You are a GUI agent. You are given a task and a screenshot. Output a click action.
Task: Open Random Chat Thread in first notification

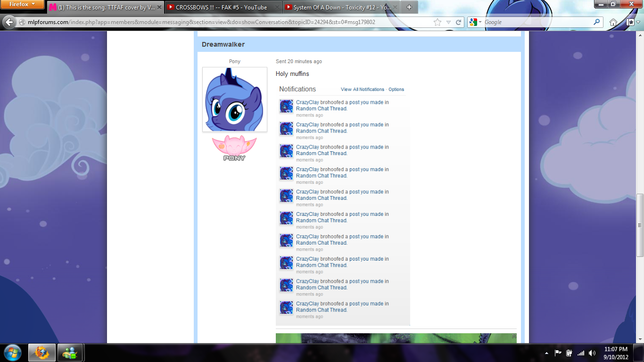(x=321, y=109)
